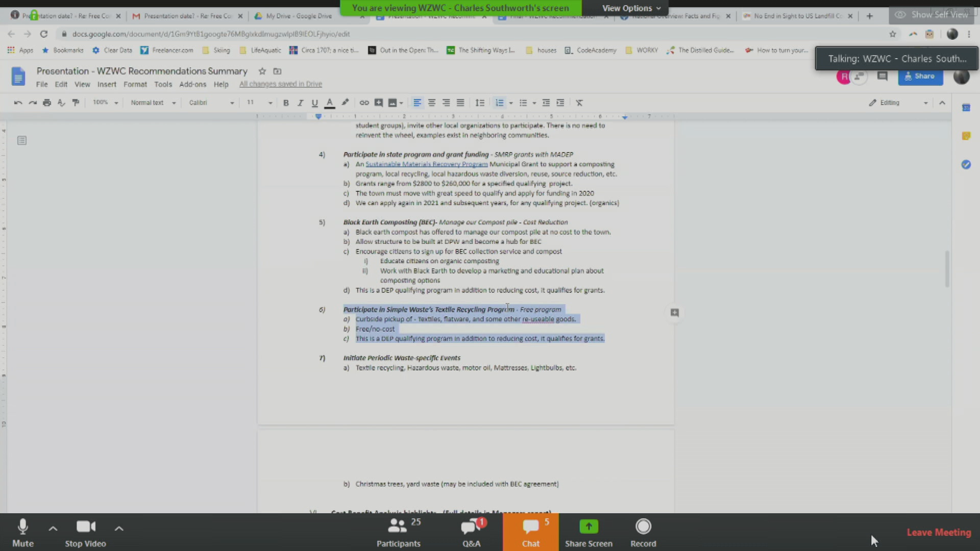This screenshot has height=551, width=980.
Task: Select Center align
Action: coord(432,103)
